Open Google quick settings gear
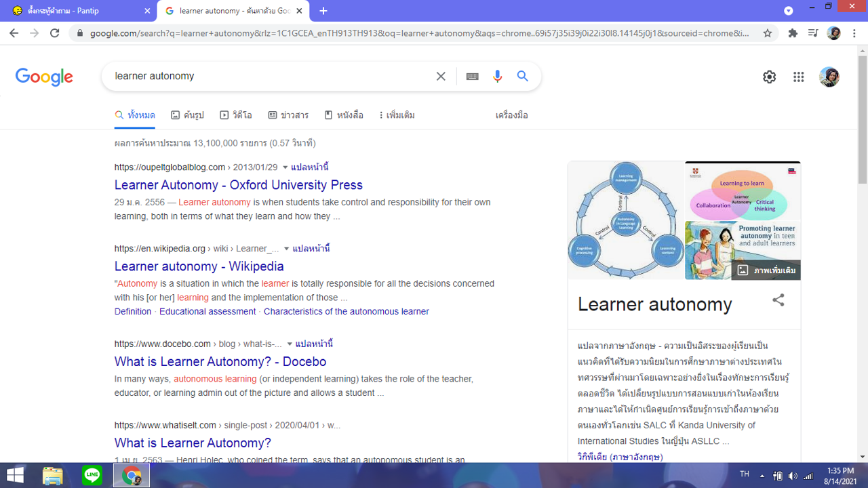The height and width of the screenshot is (488, 868). tap(769, 77)
